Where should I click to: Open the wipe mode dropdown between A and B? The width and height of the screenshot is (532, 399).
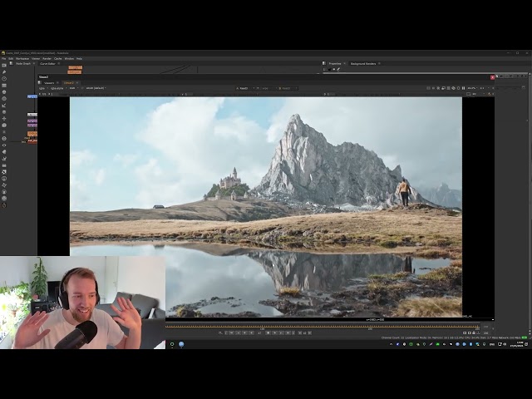[x=266, y=88]
